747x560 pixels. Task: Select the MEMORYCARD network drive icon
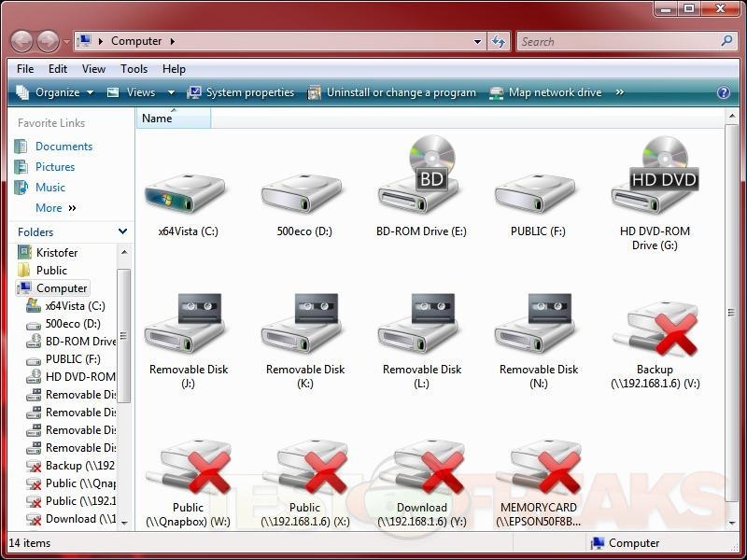pos(538,469)
